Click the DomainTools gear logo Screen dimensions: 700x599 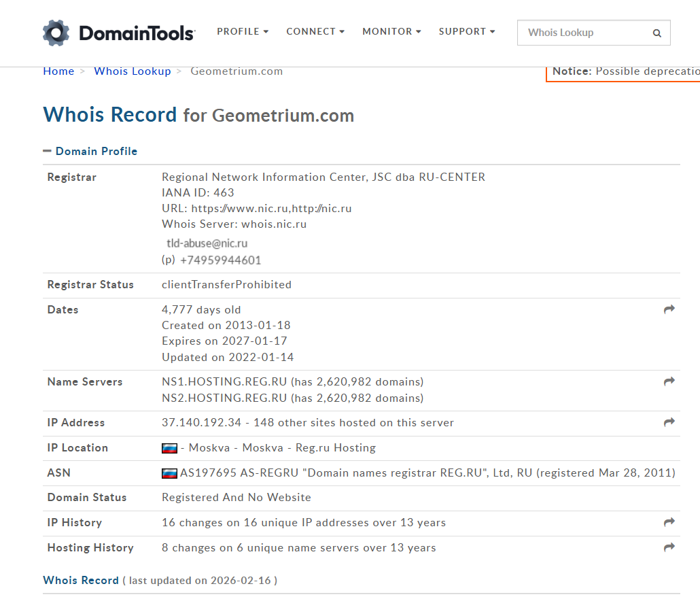pyautogui.click(x=56, y=33)
